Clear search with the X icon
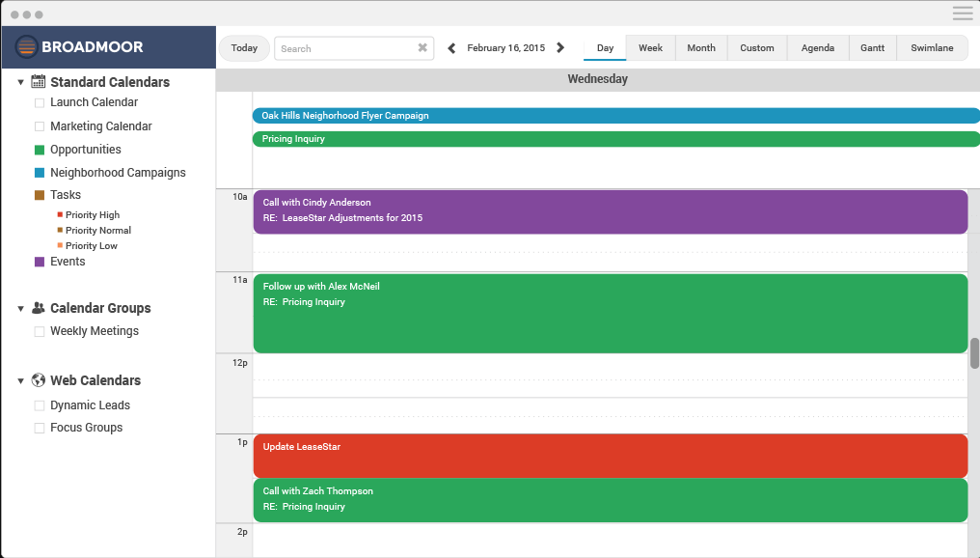This screenshot has height=558, width=980. [x=422, y=48]
